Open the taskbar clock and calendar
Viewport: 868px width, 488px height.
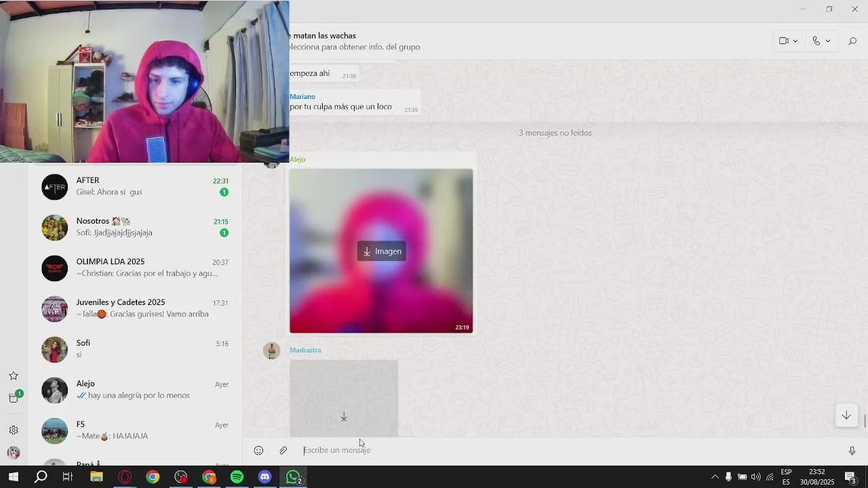coord(817,477)
